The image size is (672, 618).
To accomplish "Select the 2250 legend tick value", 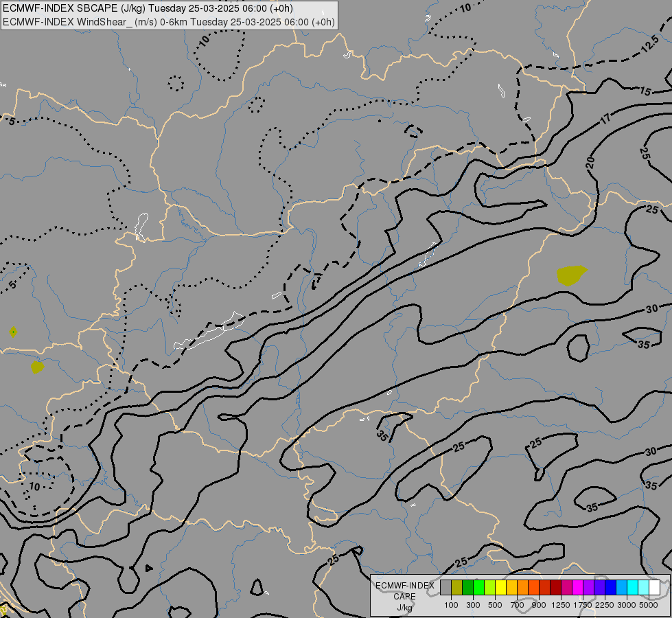I will point(605,605).
